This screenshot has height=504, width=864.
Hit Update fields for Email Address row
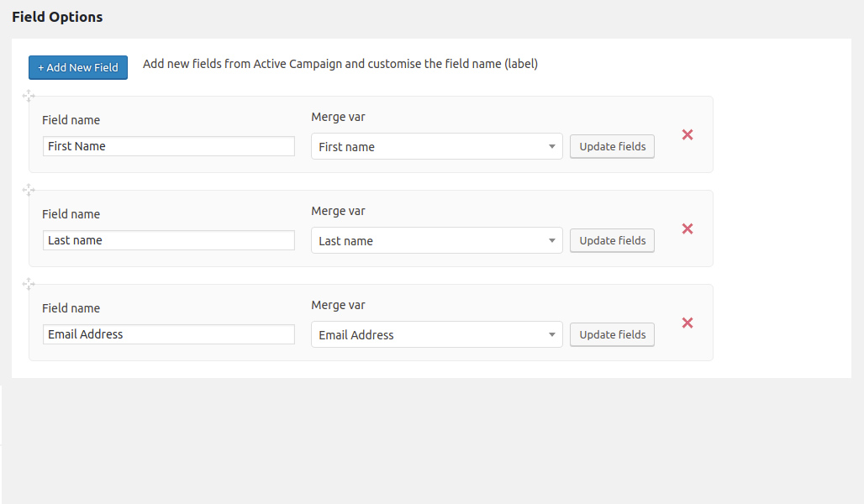[x=612, y=334]
